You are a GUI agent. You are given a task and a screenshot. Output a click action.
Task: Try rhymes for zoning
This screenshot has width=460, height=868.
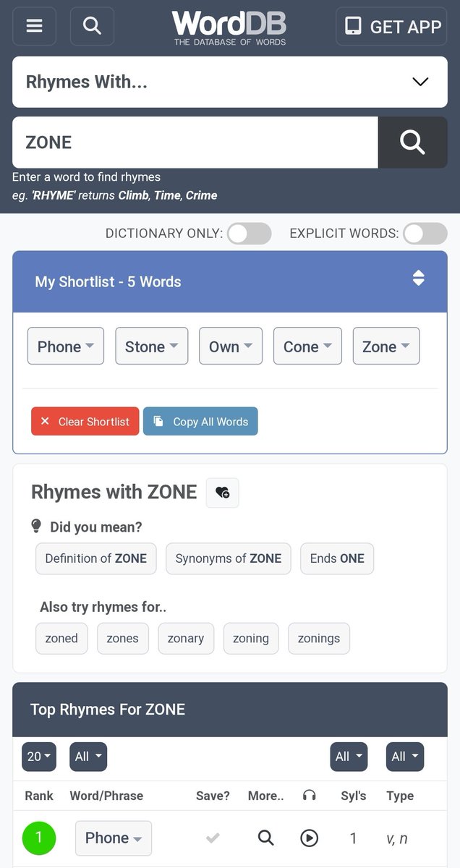coord(251,639)
